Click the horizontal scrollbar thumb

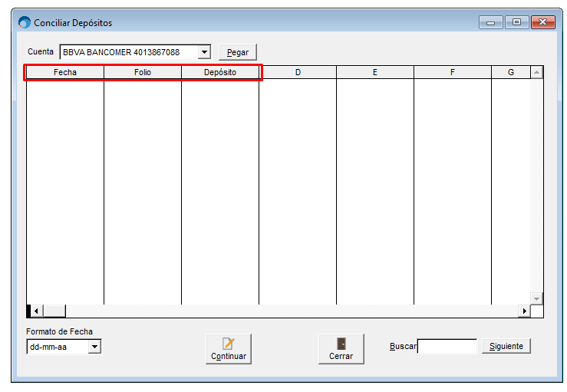[x=54, y=311]
